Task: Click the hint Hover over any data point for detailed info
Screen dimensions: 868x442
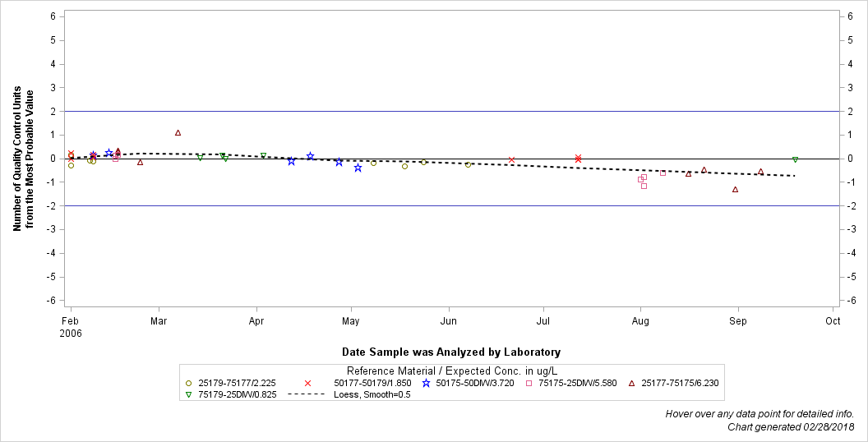Action: (759, 414)
